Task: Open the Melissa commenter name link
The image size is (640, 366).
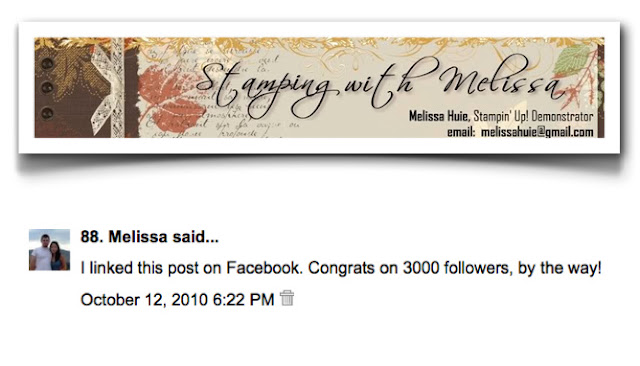Action: pos(138,237)
